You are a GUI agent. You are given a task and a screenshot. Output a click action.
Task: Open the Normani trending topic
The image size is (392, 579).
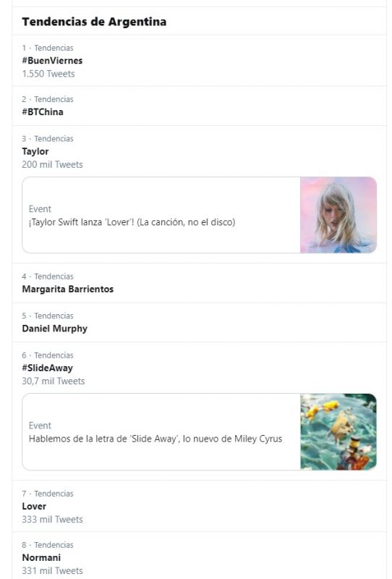pyautogui.click(x=41, y=557)
